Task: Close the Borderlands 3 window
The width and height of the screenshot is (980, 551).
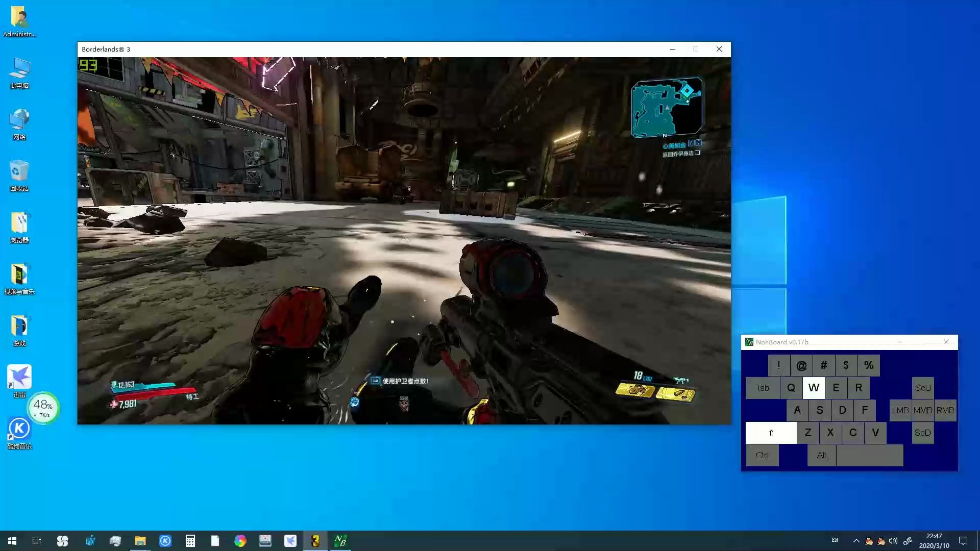Action: click(719, 49)
